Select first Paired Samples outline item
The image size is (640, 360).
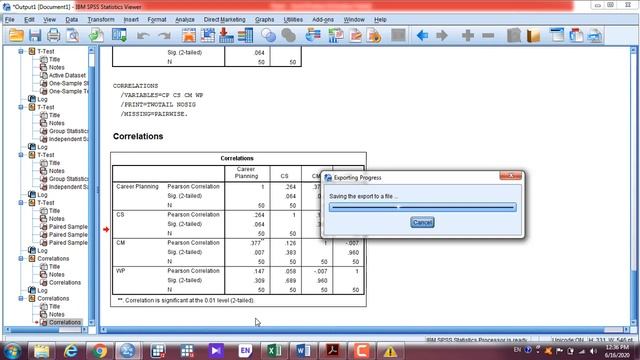point(68,227)
